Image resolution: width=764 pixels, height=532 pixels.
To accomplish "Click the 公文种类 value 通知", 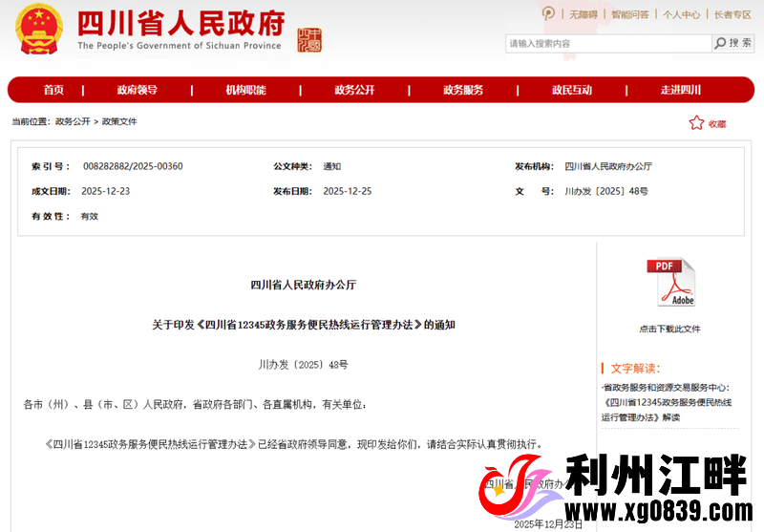I will (x=331, y=166).
